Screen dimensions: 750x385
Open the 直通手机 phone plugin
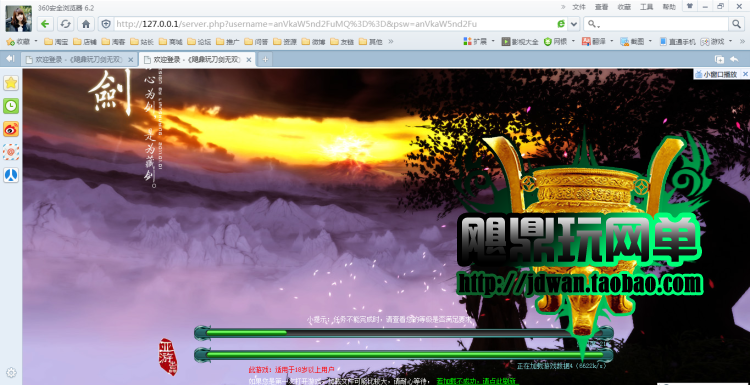(677, 42)
